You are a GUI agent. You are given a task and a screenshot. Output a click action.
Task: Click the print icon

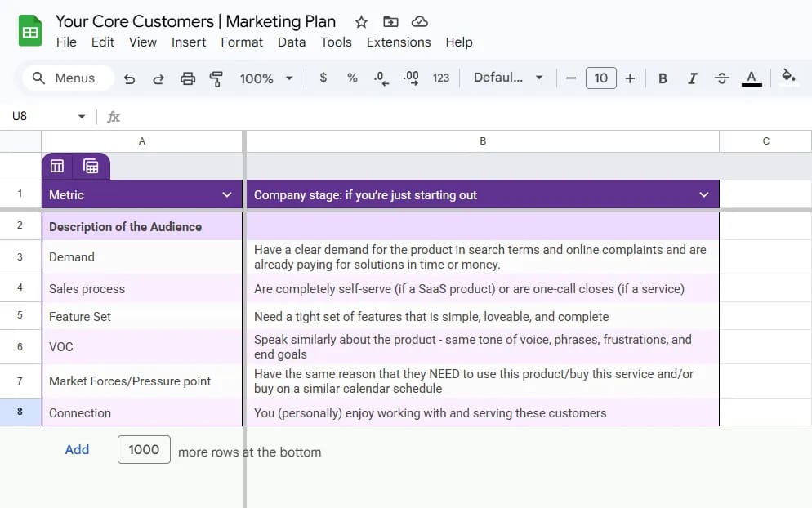[188, 78]
